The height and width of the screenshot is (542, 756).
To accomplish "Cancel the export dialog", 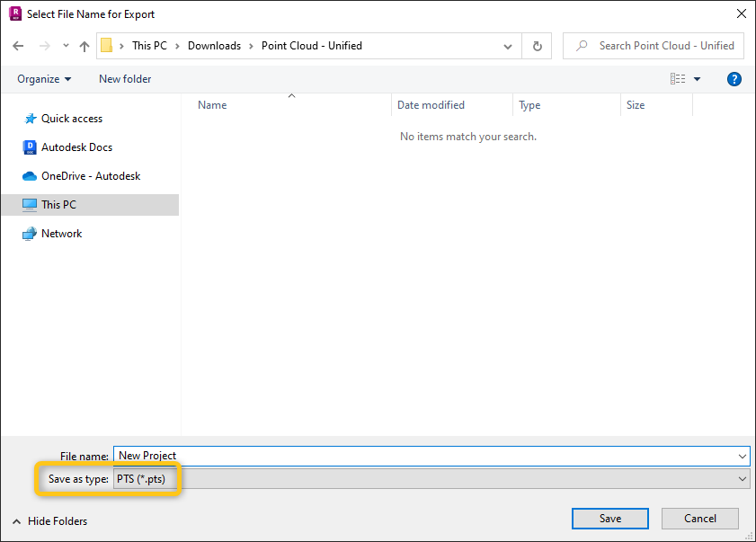I will coord(700,518).
